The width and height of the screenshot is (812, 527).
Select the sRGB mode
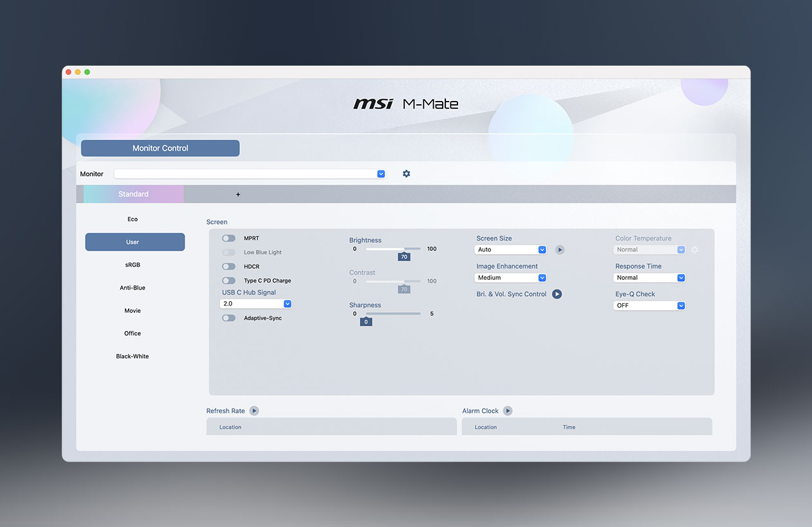pyautogui.click(x=132, y=264)
